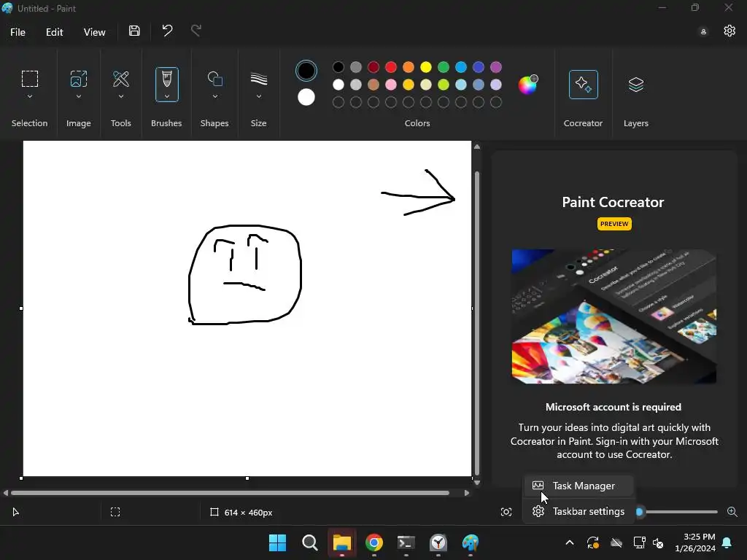
Task: Select the Tools pencil icon
Action: click(121, 79)
